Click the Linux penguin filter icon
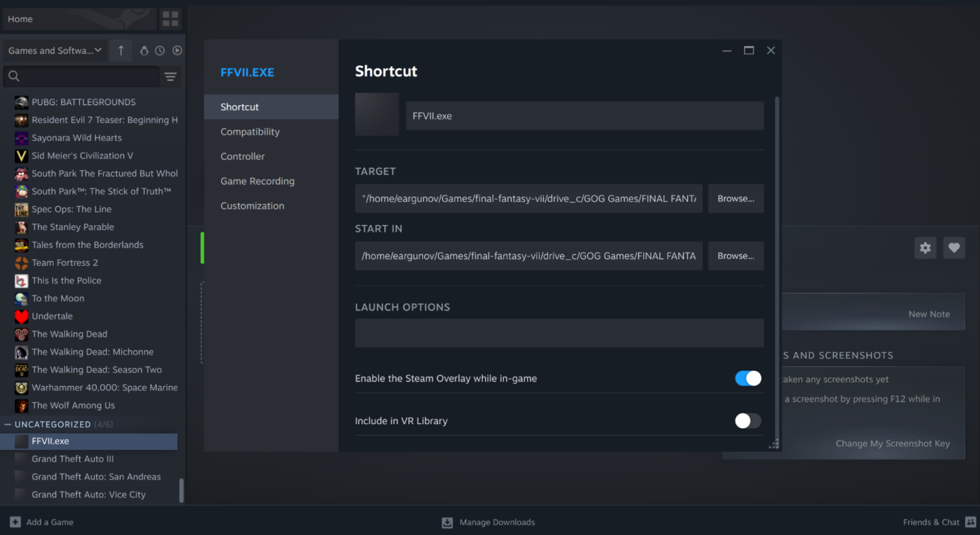The width and height of the screenshot is (980, 535). pyautogui.click(x=144, y=50)
